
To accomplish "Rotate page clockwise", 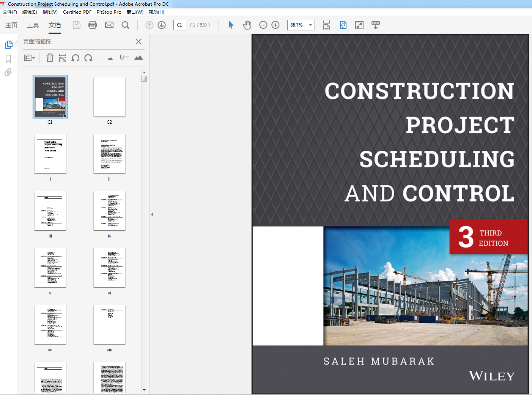I will click(x=88, y=58).
